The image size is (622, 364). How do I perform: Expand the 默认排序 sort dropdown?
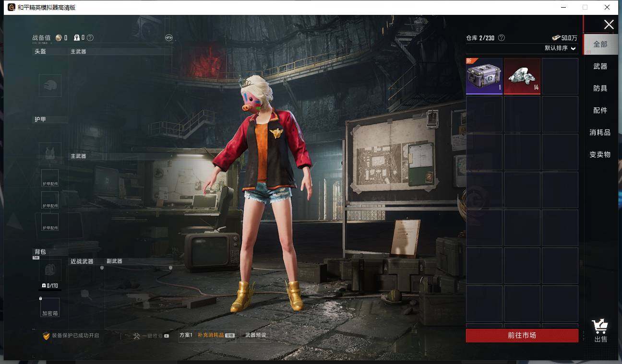click(556, 48)
